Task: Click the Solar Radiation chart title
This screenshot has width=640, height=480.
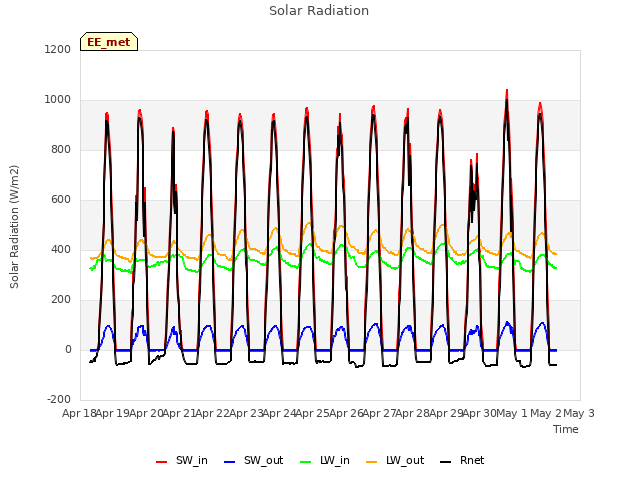Action: tap(319, 11)
